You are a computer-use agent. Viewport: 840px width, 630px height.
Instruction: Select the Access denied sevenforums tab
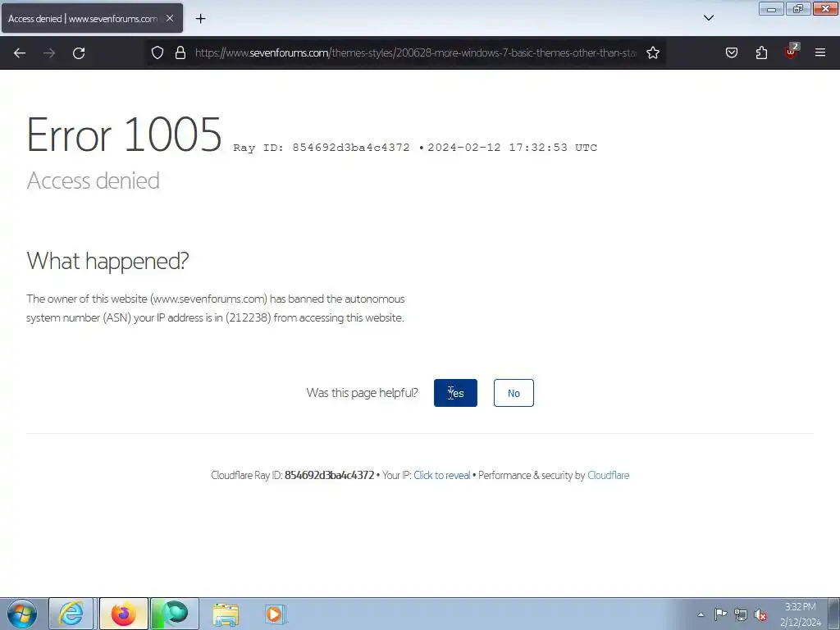tap(92, 18)
